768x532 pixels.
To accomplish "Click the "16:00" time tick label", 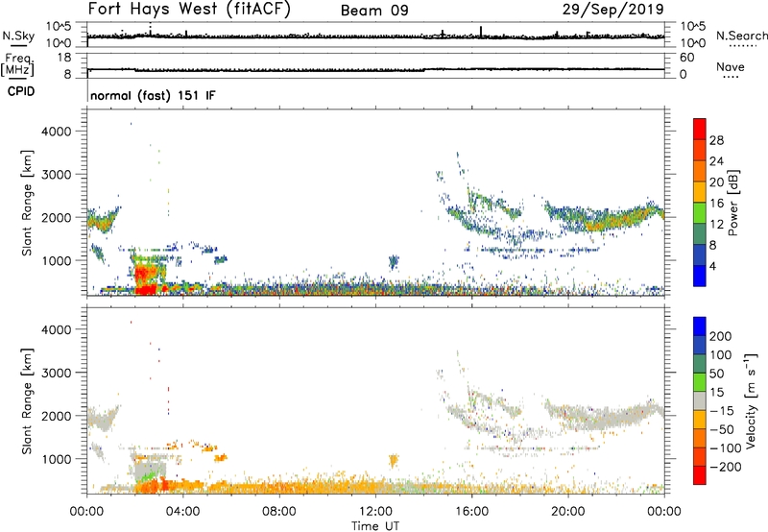I will (x=471, y=512).
